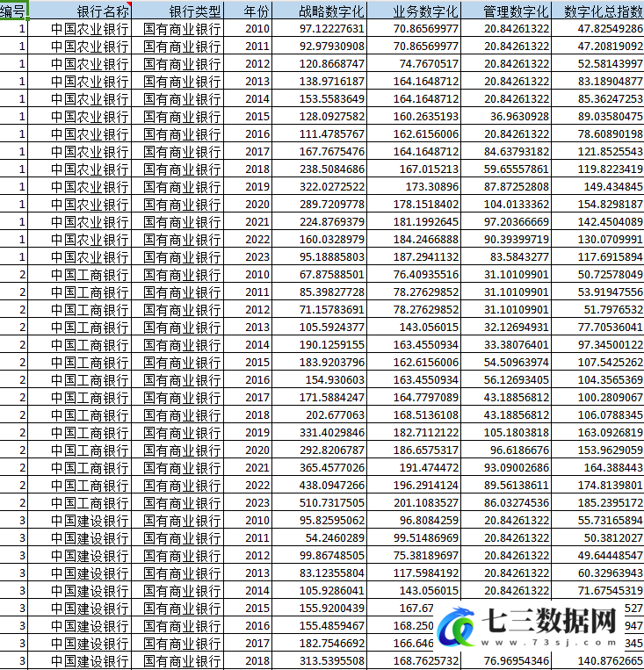Click the cell with value 331.4029846
Image resolution: width=644 pixels, height=670 pixels.
(319, 432)
